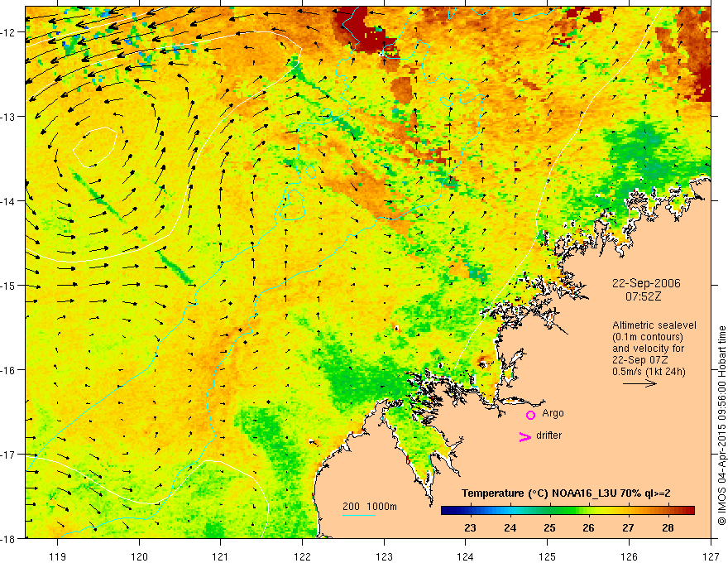Click the longitude axis label 120

pos(139,556)
